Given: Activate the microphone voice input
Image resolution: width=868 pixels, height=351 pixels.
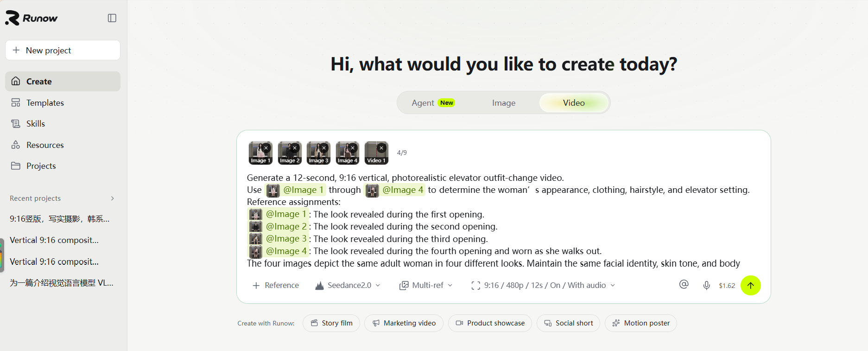Looking at the screenshot, I should (706, 285).
